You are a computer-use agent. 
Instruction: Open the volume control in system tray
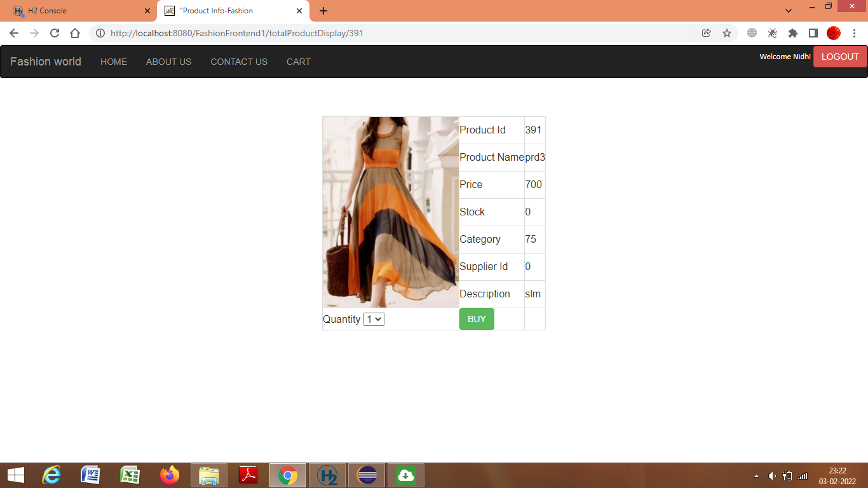pyautogui.click(x=772, y=476)
